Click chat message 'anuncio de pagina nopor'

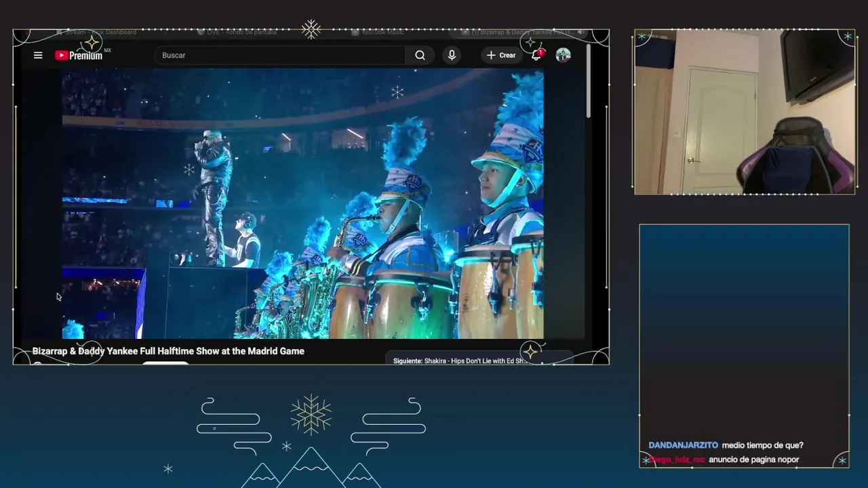(753, 460)
